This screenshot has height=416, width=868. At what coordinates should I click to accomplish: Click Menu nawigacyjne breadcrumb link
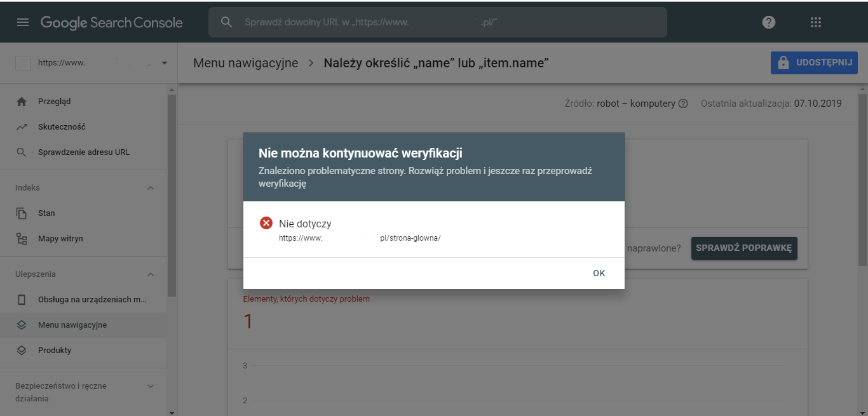click(246, 63)
